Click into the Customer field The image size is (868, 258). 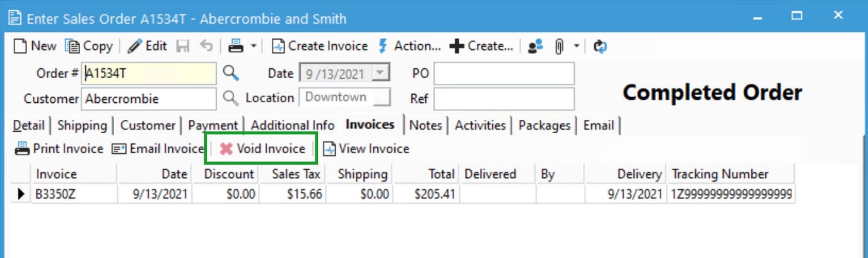coord(150,99)
